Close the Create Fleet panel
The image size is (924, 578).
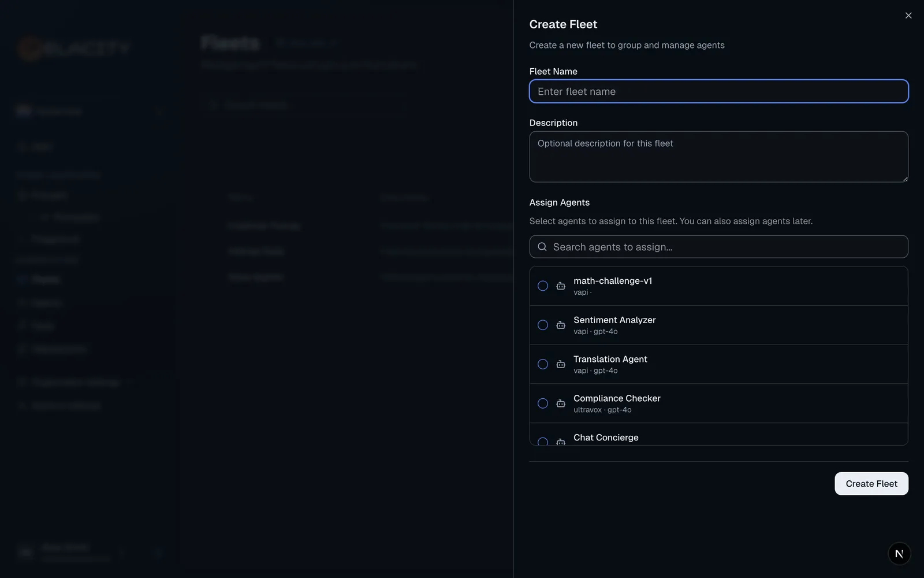[908, 16]
